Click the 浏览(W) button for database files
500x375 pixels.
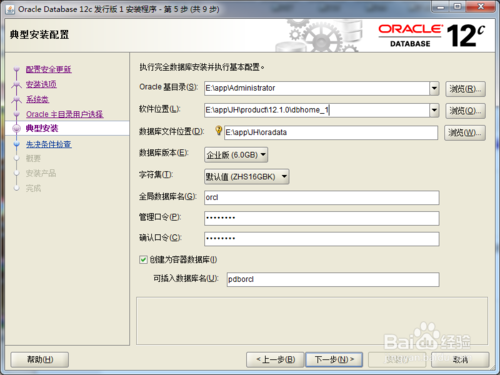[465, 133]
